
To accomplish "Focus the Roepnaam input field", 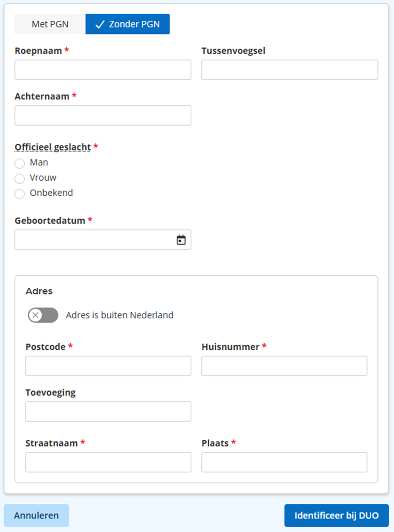I will pyautogui.click(x=103, y=70).
